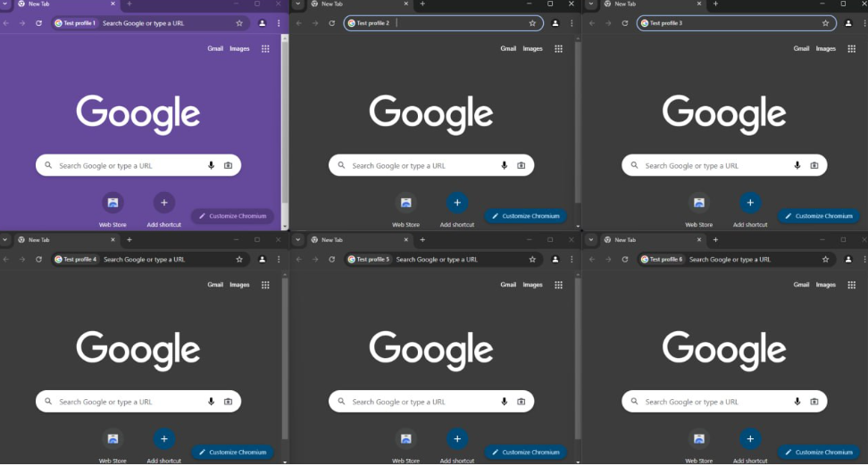The image size is (868, 466).
Task: Open the profile avatar in Test profile 6 window
Action: coord(848,260)
